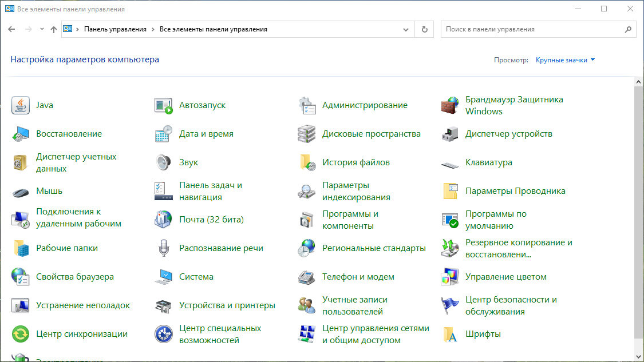This screenshot has height=362, width=644.
Task: Open the Система link text
Action: 196,277
